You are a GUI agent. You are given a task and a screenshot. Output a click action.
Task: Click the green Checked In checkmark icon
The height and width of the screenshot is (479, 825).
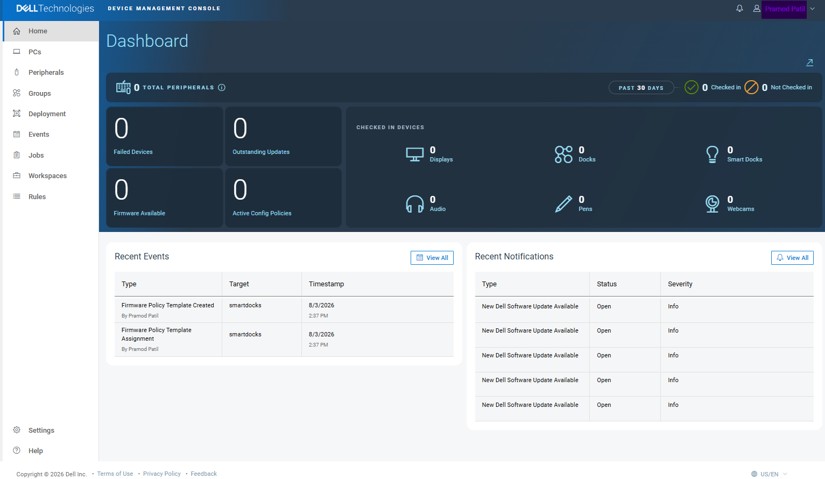[x=691, y=87]
